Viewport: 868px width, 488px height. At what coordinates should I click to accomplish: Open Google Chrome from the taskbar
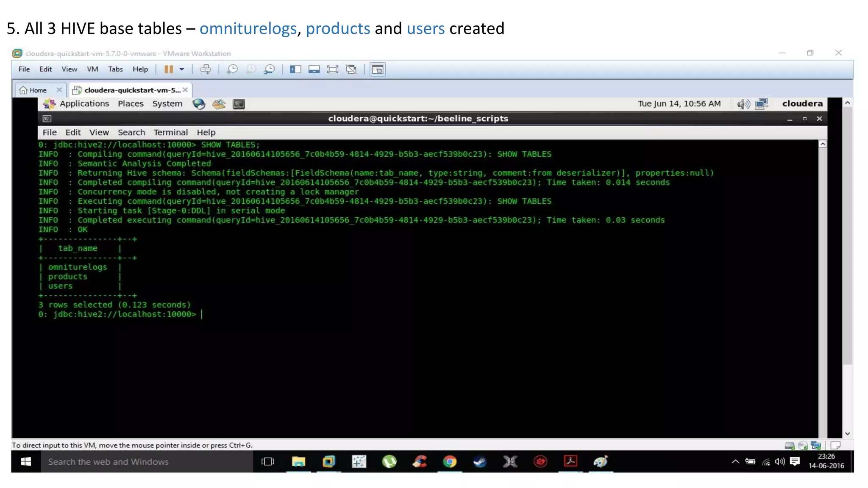click(x=450, y=462)
